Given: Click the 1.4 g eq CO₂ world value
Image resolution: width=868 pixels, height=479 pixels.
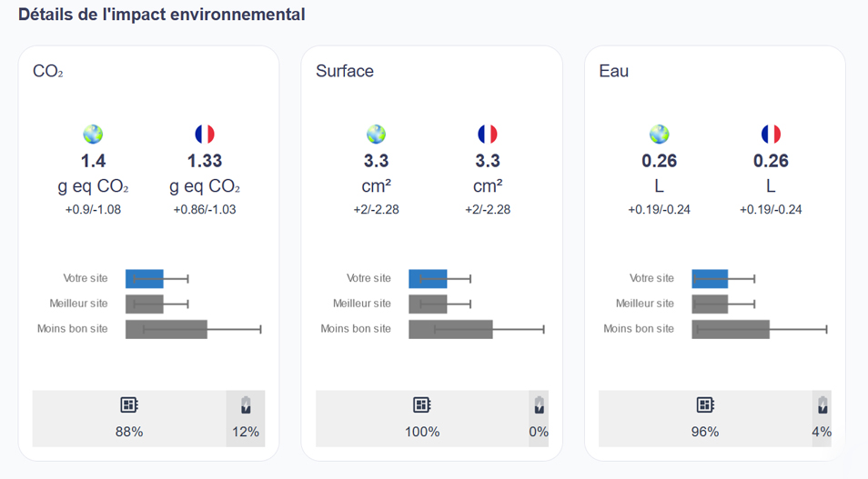Looking at the screenshot, I should [93, 162].
